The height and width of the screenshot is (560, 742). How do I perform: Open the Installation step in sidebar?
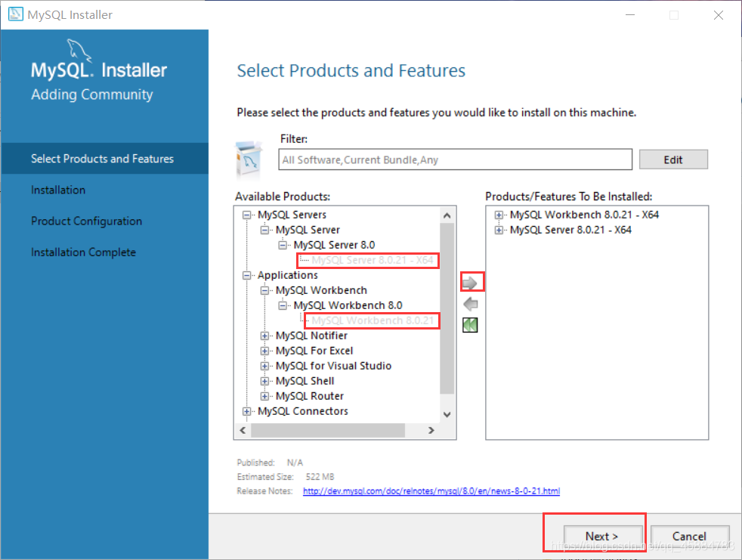tap(58, 190)
